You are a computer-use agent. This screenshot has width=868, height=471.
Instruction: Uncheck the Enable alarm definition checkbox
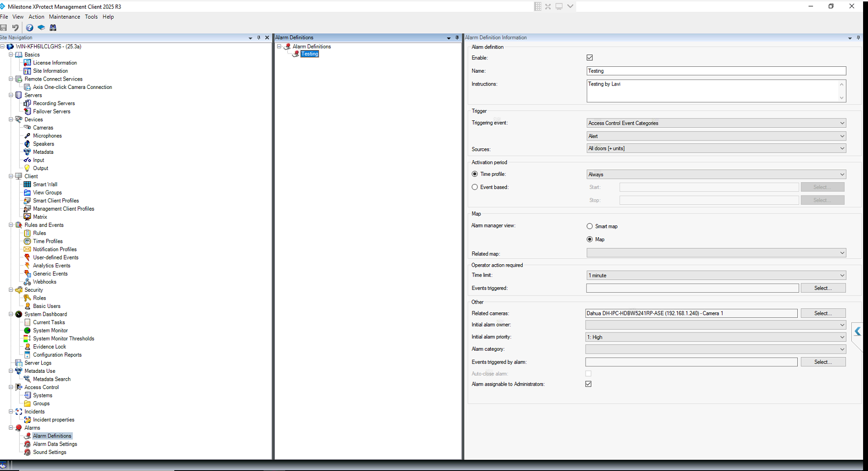[589, 58]
